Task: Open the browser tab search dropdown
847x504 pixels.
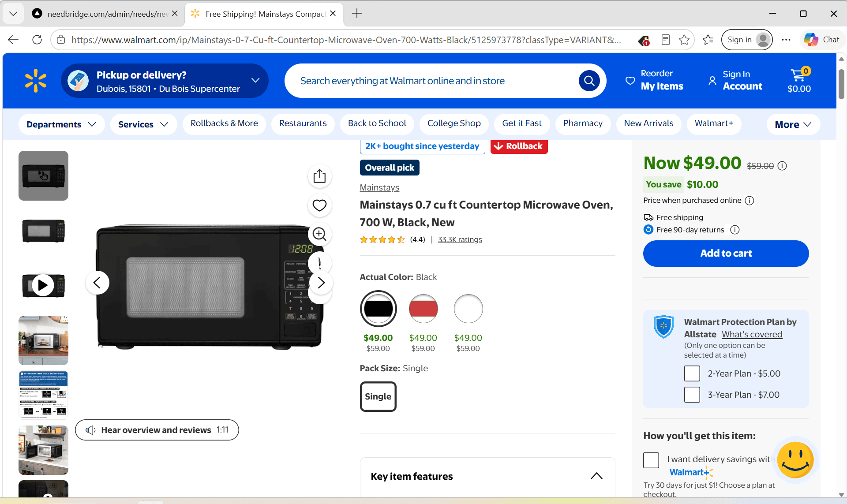Action: click(13, 14)
